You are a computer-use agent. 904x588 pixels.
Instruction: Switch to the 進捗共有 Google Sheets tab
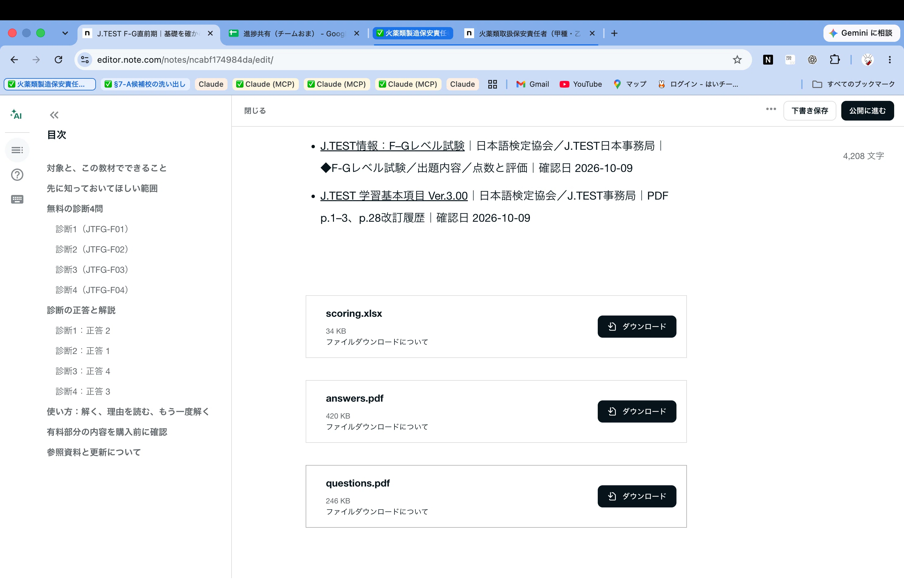294,34
